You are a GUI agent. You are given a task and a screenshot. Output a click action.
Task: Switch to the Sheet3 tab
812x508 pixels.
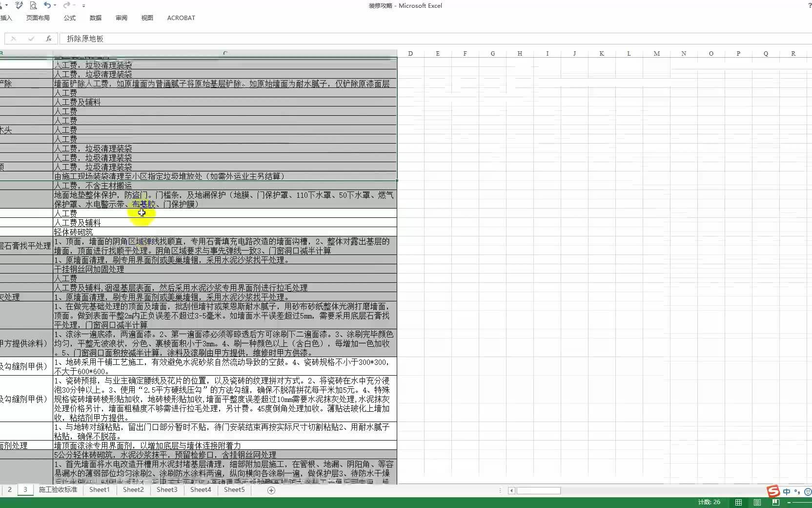pyautogui.click(x=167, y=489)
